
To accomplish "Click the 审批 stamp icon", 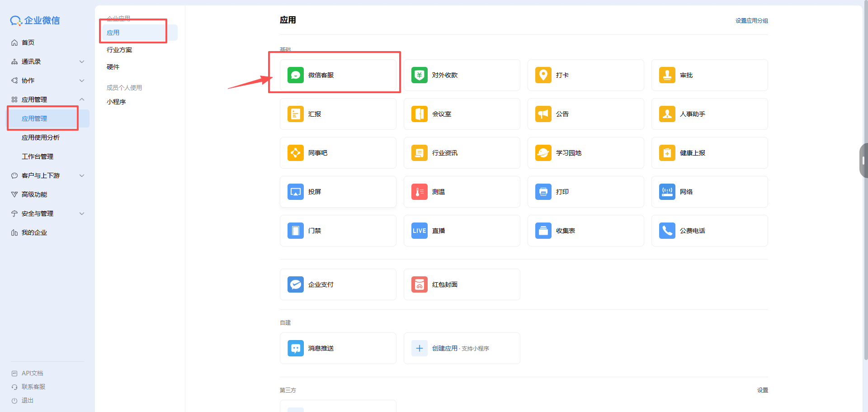I will pos(667,75).
